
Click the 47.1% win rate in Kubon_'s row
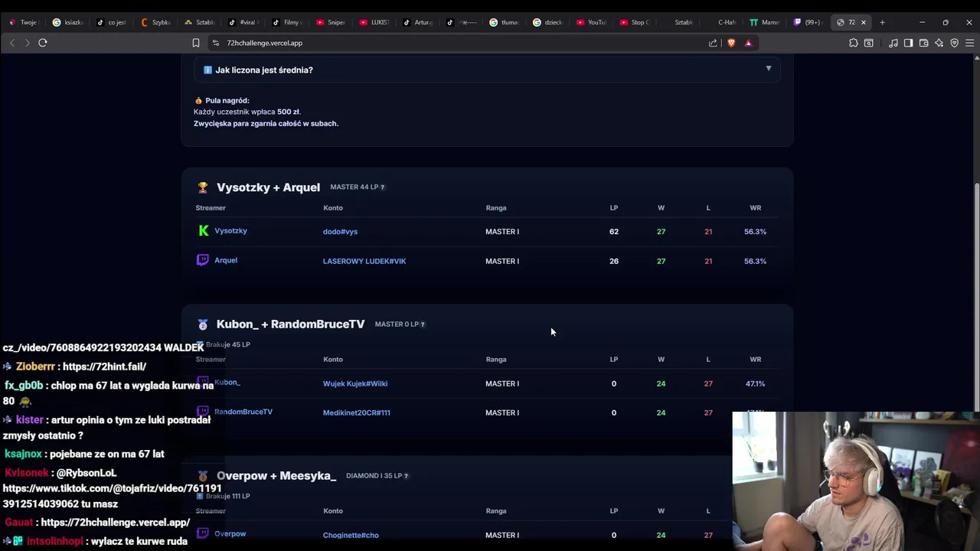click(755, 383)
